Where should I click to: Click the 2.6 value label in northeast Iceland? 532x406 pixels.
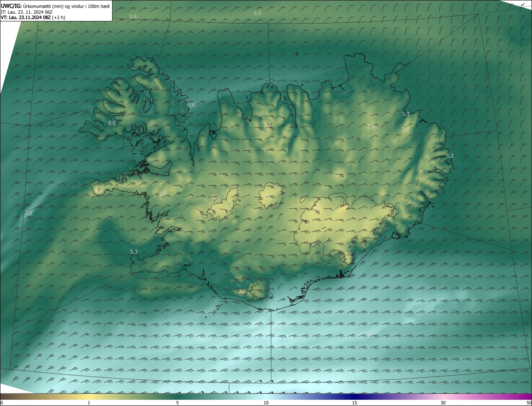370,127
